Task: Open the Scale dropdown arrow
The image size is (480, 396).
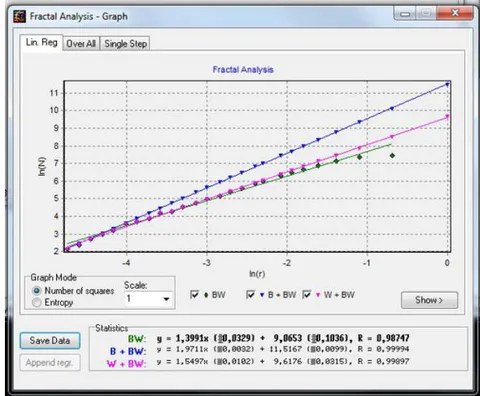Action: tap(166, 299)
